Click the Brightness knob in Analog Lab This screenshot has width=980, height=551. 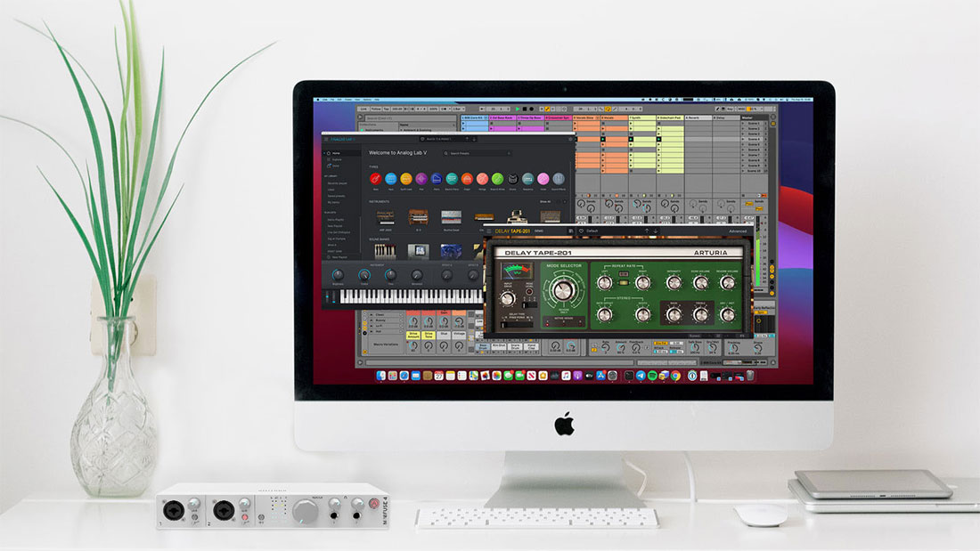tap(339, 275)
